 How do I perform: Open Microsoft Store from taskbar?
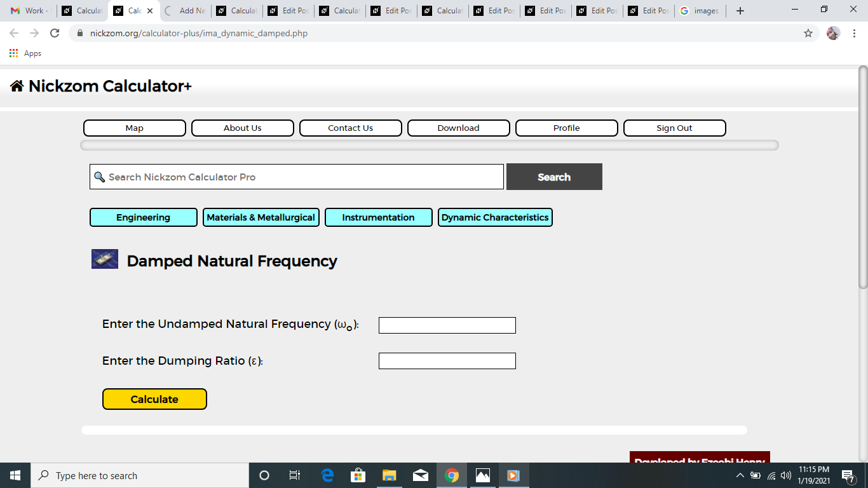[358, 475]
